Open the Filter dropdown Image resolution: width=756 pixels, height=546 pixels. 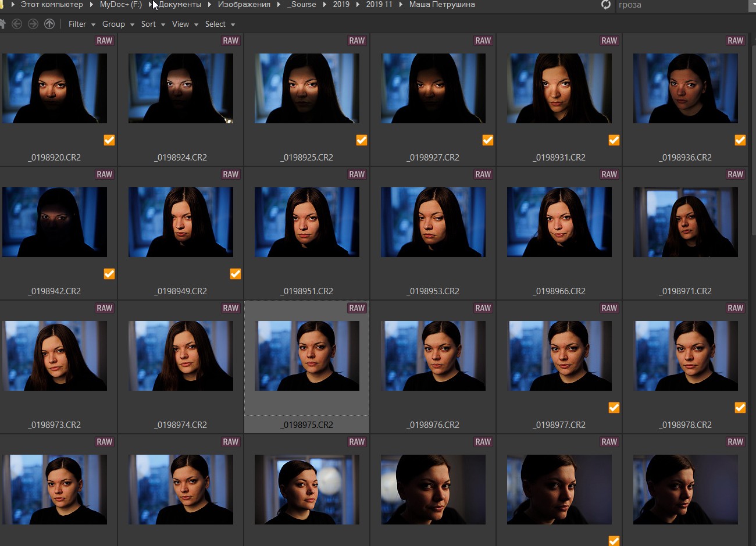tap(81, 24)
